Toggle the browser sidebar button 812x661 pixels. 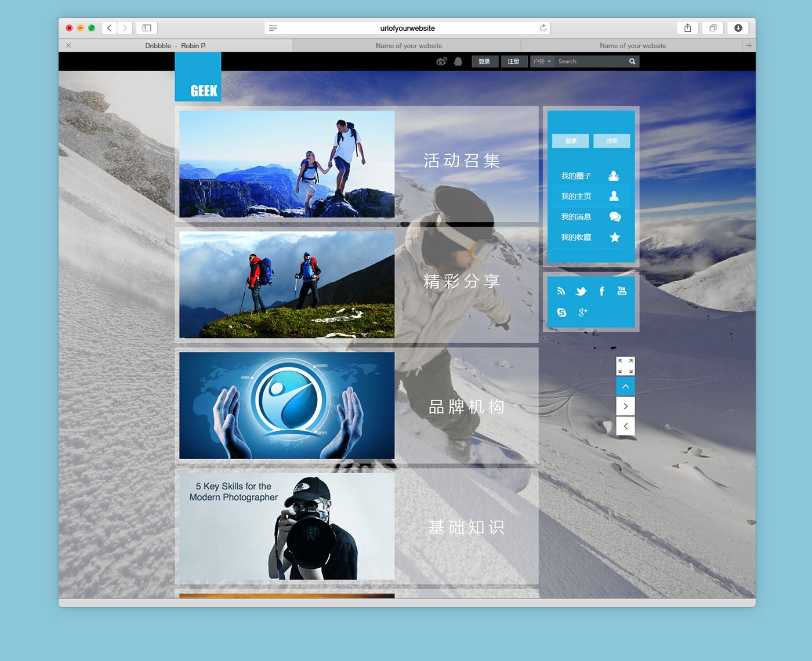[x=147, y=28]
